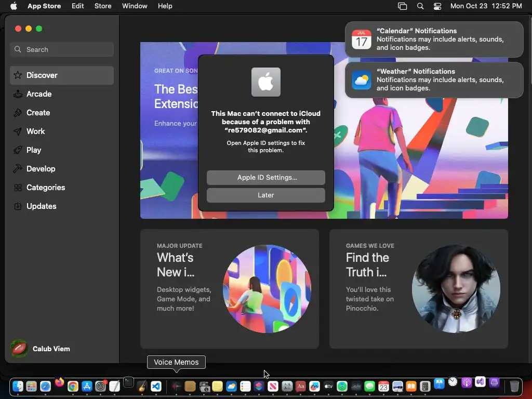
Task: Launch Google Chrome from the dock
Action: pyautogui.click(x=73, y=386)
